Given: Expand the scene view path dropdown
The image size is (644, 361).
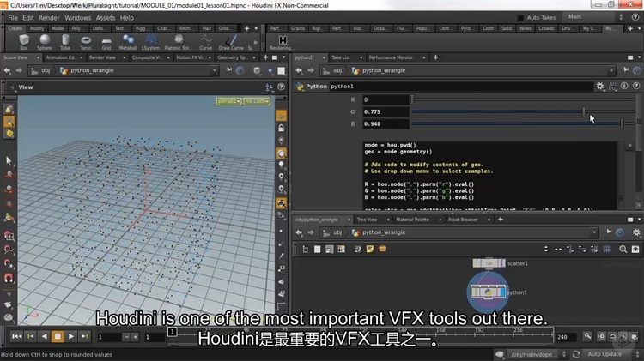Looking at the screenshot, I should pos(214,70).
